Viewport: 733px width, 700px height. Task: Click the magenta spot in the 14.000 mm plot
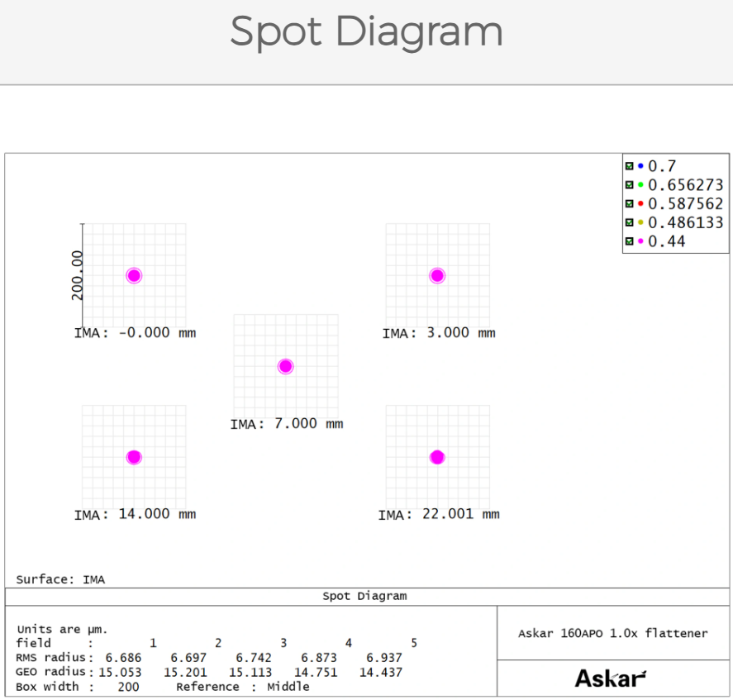click(x=134, y=457)
